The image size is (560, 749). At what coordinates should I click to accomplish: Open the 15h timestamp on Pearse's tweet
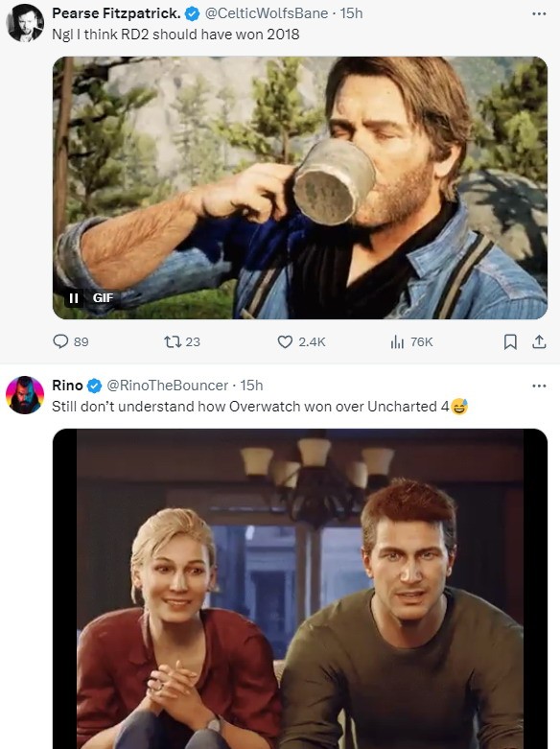[351, 13]
